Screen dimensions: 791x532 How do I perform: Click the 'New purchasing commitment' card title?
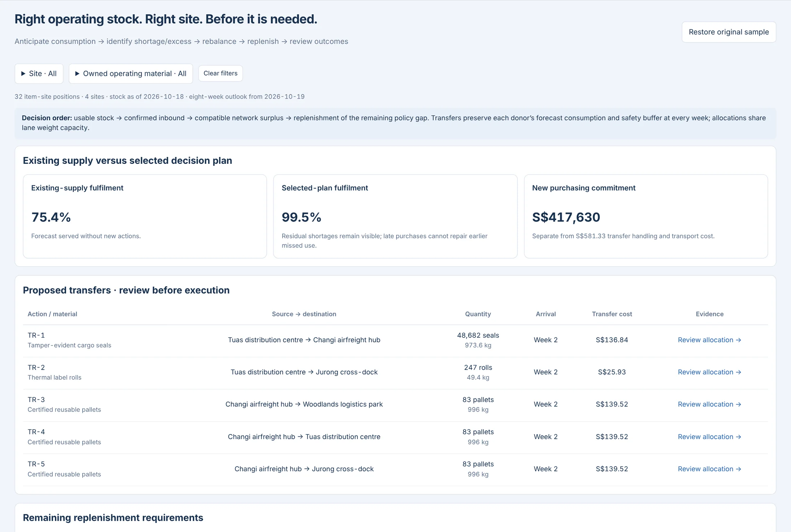click(584, 188)
